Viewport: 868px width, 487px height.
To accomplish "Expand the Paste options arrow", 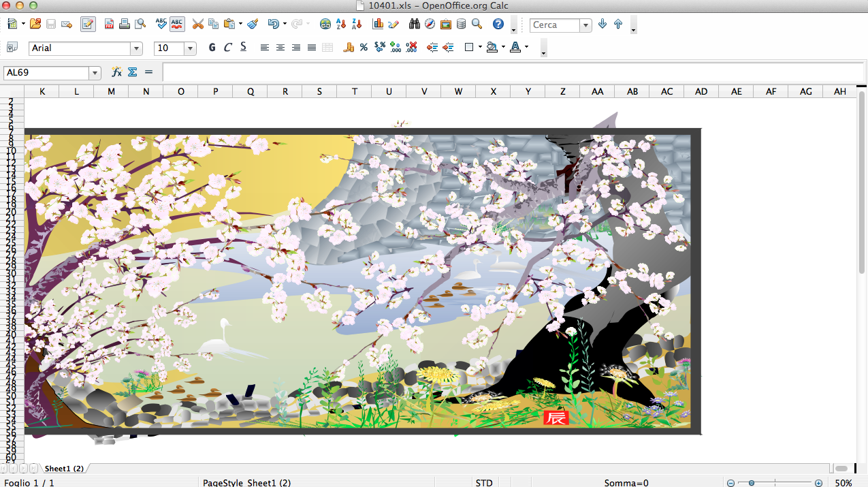I will 241,25.
